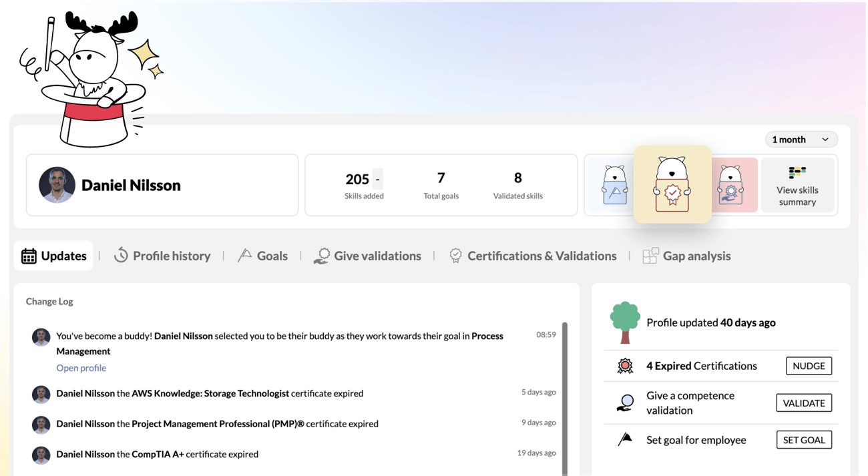Screen dimensions: 868x476
Task: Click the Profile history clock icon
Action: point(121,255)
